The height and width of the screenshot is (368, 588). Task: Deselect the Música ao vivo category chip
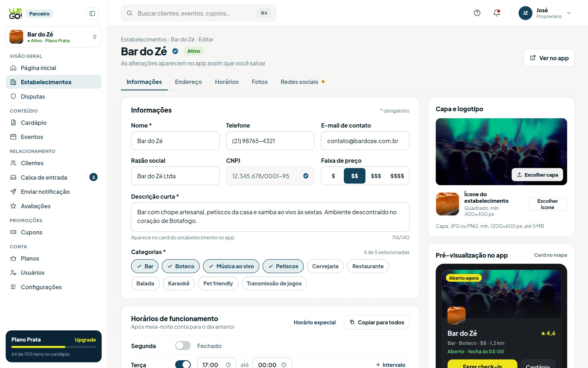(231, 266)
